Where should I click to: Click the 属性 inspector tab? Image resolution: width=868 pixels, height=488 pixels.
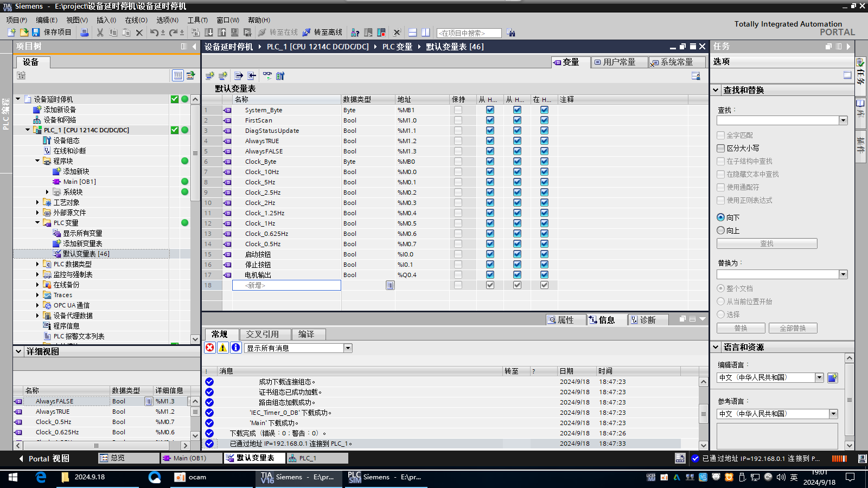click(566, 320)
